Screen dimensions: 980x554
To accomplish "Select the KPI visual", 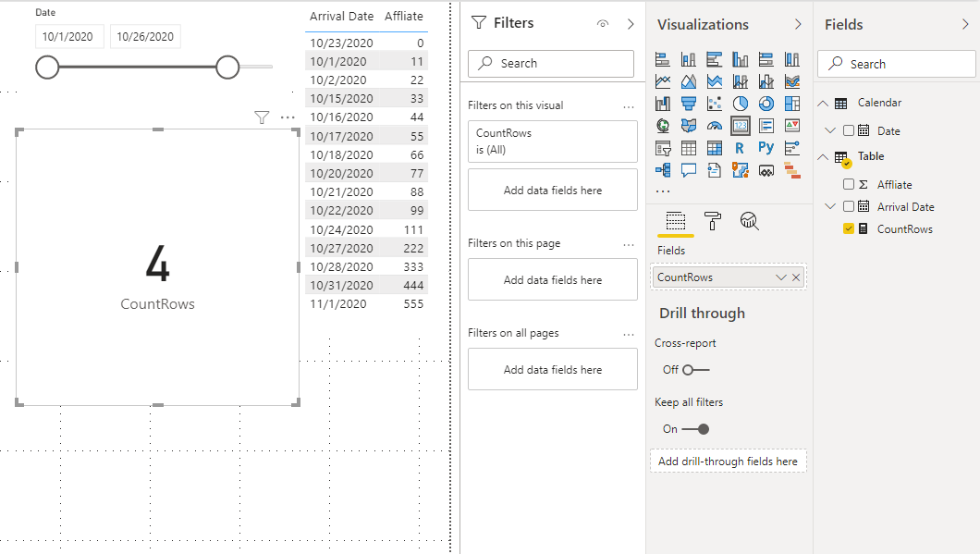I will coord(792,126).
